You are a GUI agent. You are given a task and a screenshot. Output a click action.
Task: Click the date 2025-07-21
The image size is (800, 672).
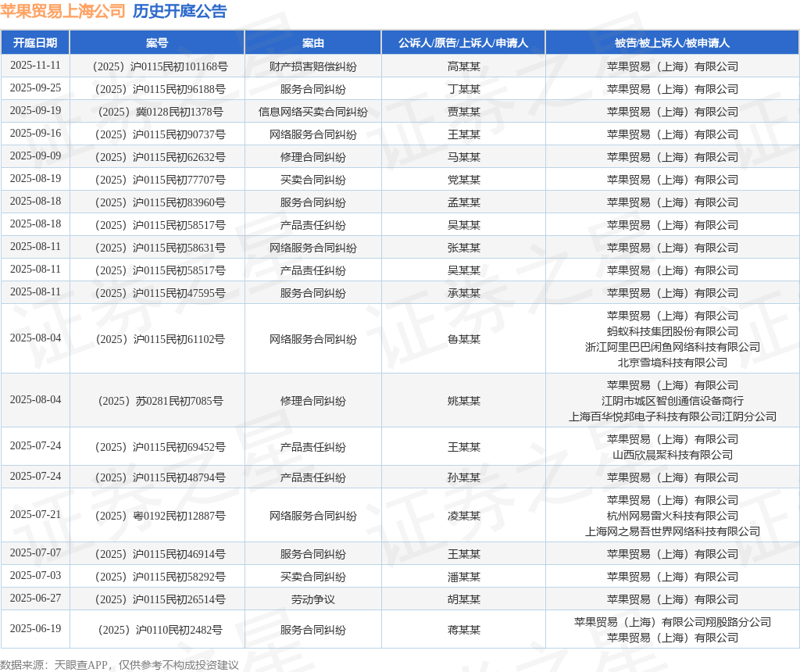35,514
